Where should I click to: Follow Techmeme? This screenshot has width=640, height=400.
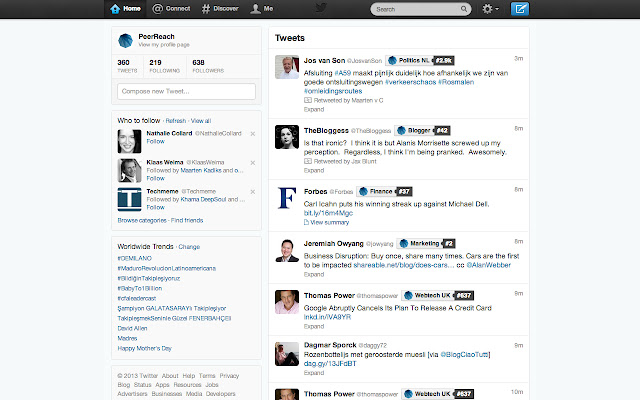[156, 207]
